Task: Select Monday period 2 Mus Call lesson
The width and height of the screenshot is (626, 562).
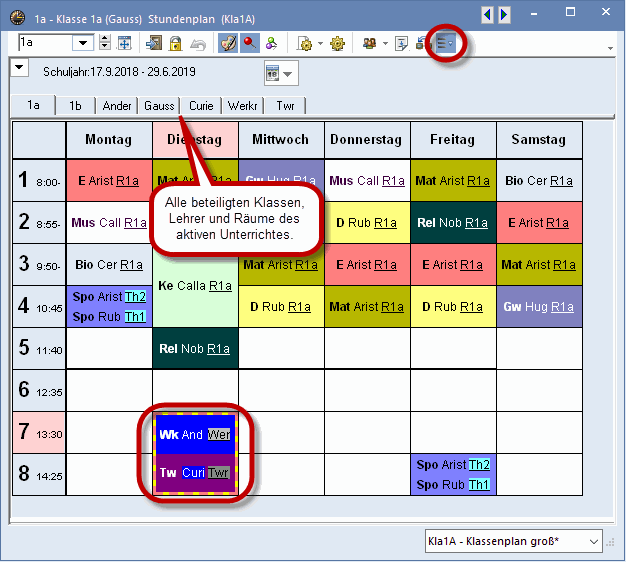Action: [x=109, y=223]
